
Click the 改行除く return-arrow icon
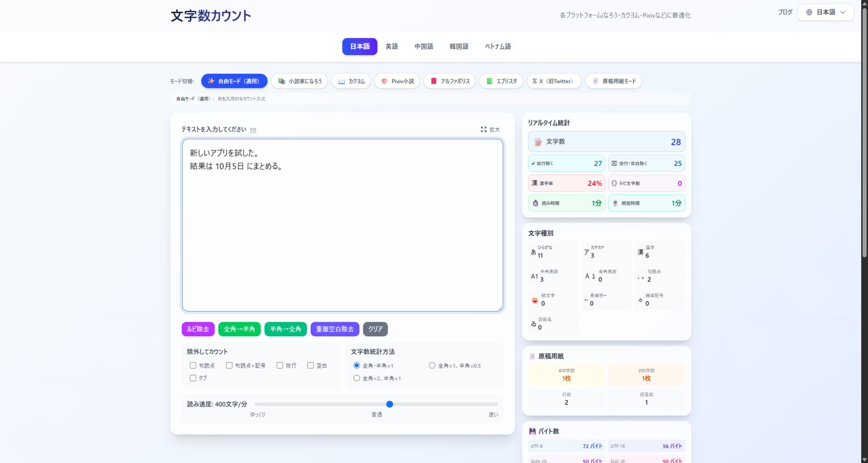(533, 163)
